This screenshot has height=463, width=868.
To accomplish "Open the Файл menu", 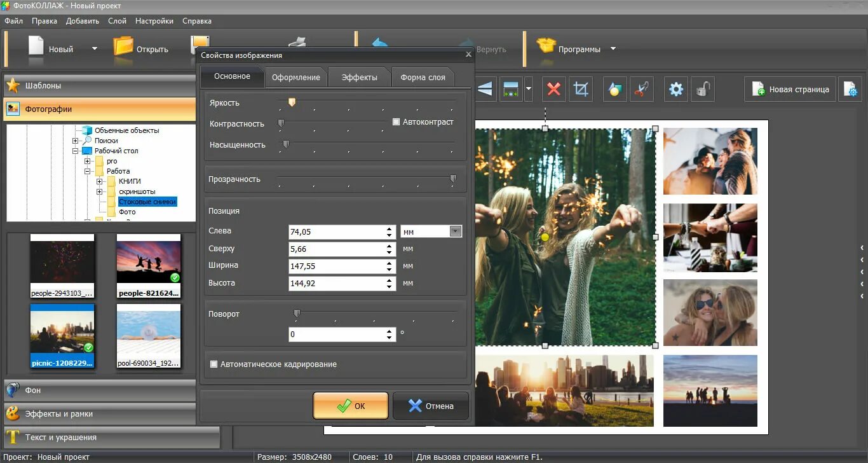I will click(x=13, y=21).
